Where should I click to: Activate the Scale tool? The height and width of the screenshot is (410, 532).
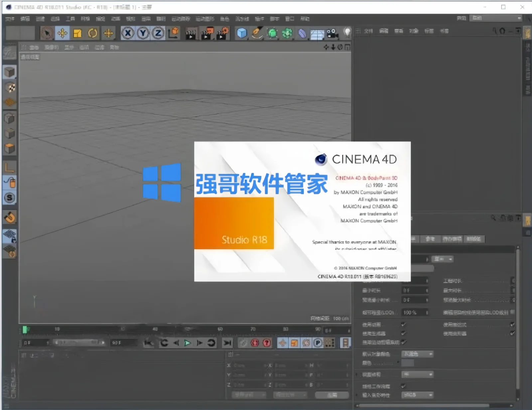click(x=77, y=33)
